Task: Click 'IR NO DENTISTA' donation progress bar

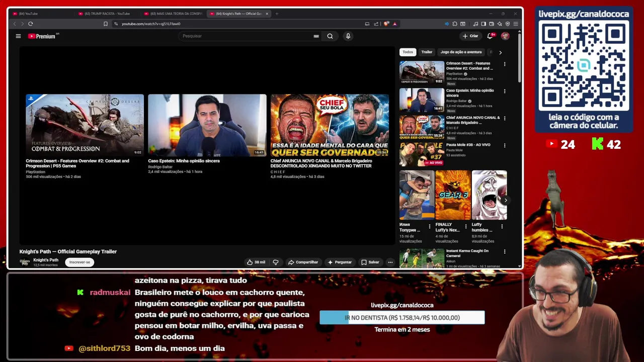Action: coord(402,318)
